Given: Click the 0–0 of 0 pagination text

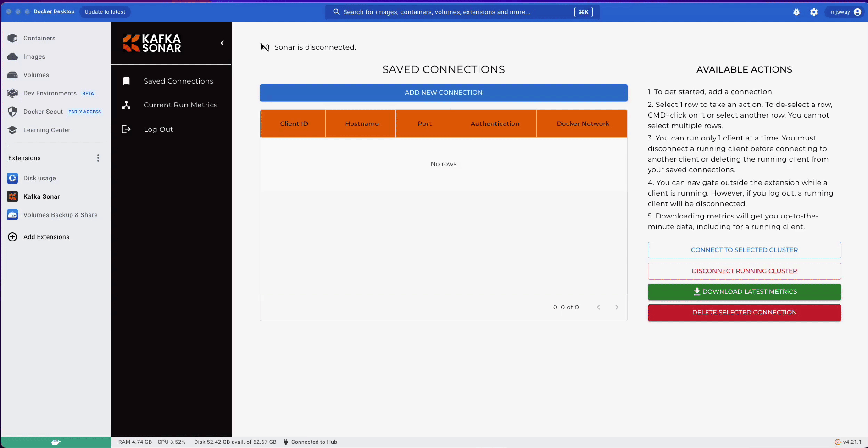Looking at the screenshot, I should point(566,307).
